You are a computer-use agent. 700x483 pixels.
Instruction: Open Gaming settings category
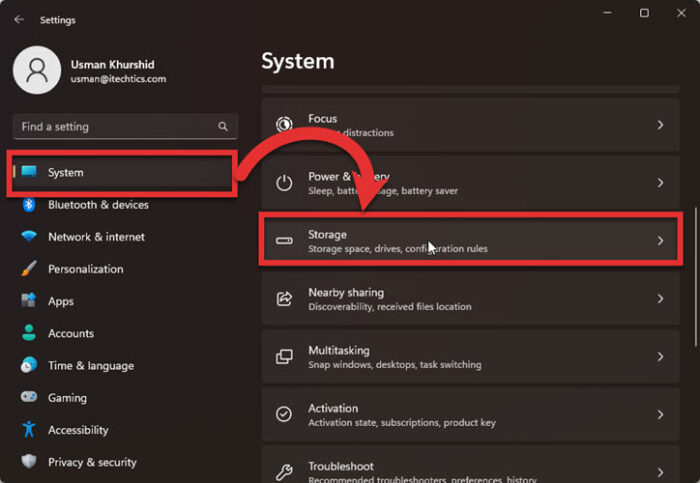click(x=123, y=397)
